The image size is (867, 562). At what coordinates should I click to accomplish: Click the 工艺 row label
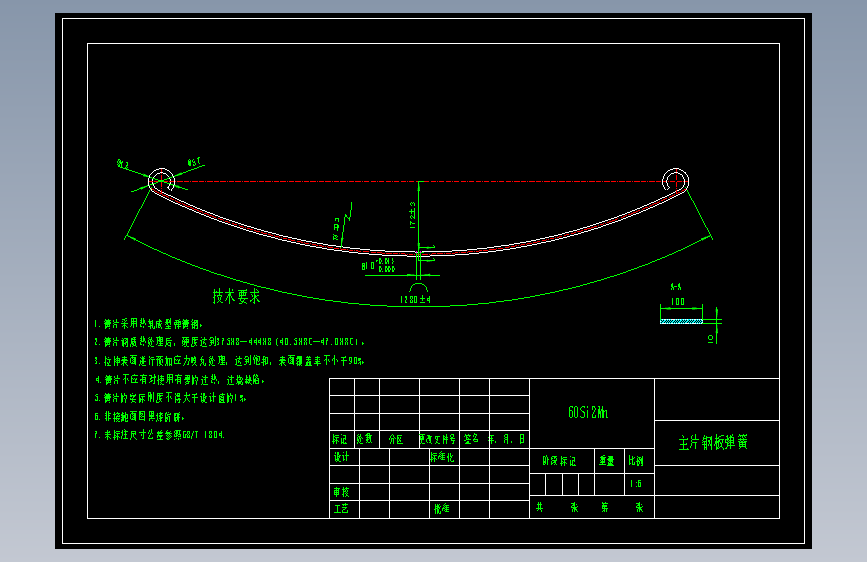tap(341, 509)
